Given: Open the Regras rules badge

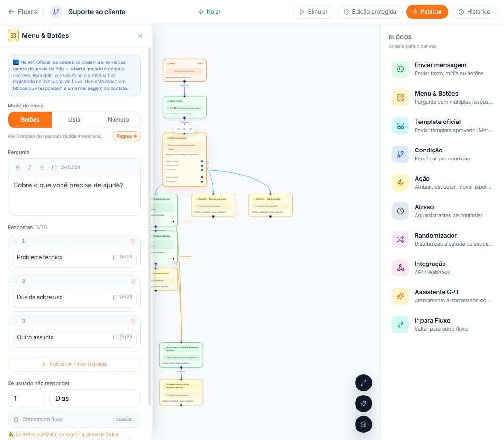Looking at the screenshot, I should tap(127, 136).
